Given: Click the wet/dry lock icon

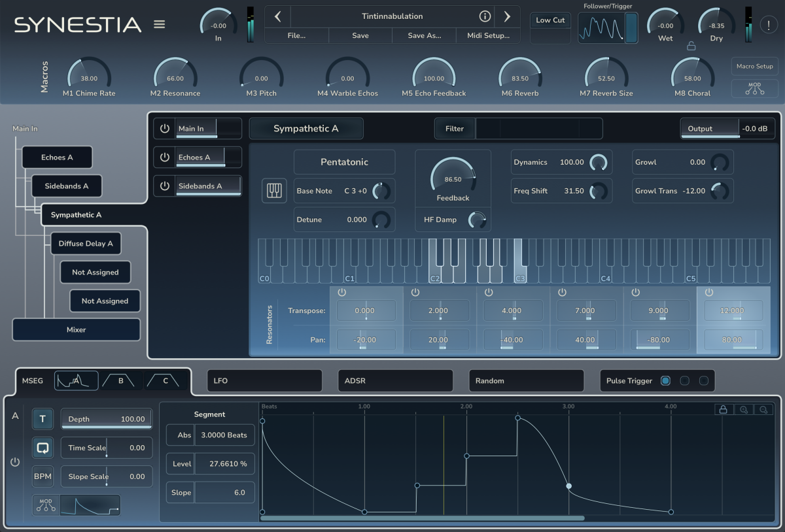Looking at the screenshot, I should tap(691, 46).
